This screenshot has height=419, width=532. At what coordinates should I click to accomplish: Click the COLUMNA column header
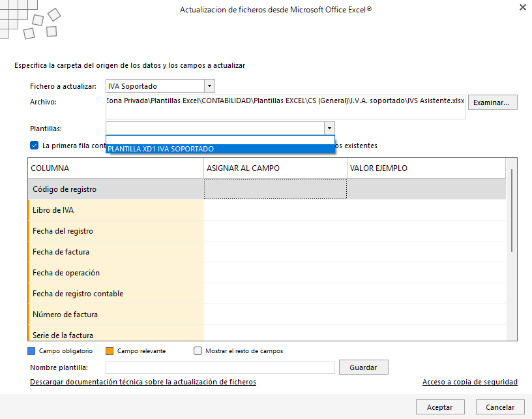115,168
